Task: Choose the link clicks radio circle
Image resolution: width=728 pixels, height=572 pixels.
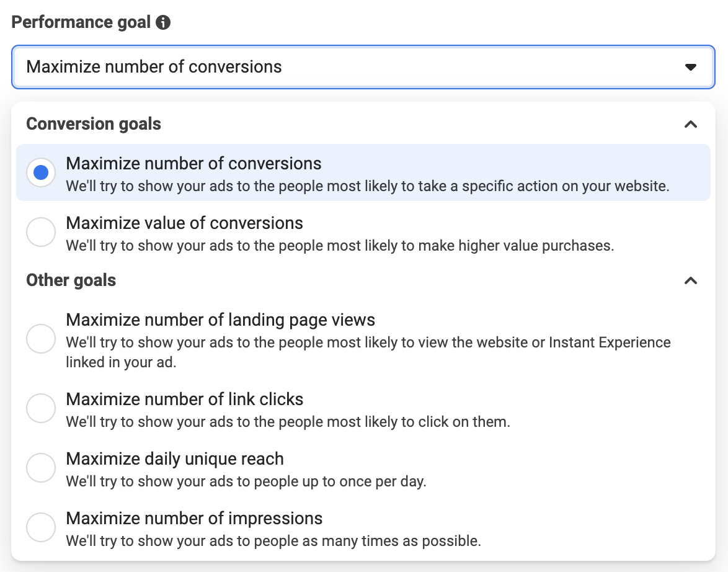Action: point(41,408)
